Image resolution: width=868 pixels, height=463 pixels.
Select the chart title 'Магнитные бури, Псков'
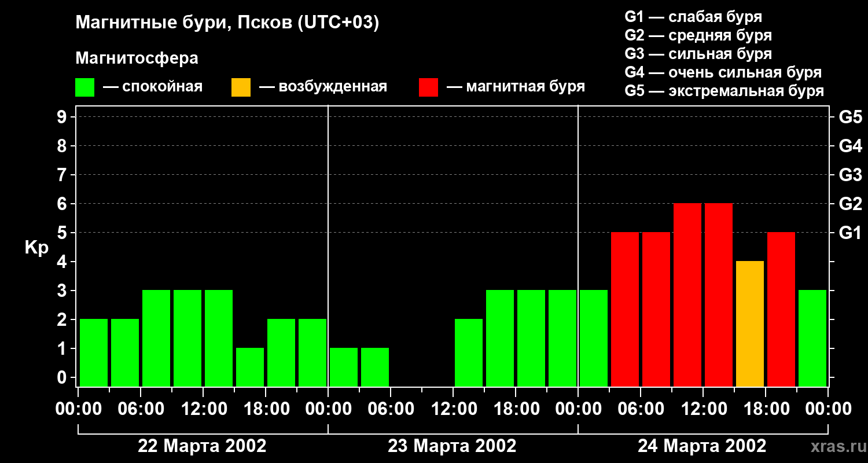pos(227,23)
